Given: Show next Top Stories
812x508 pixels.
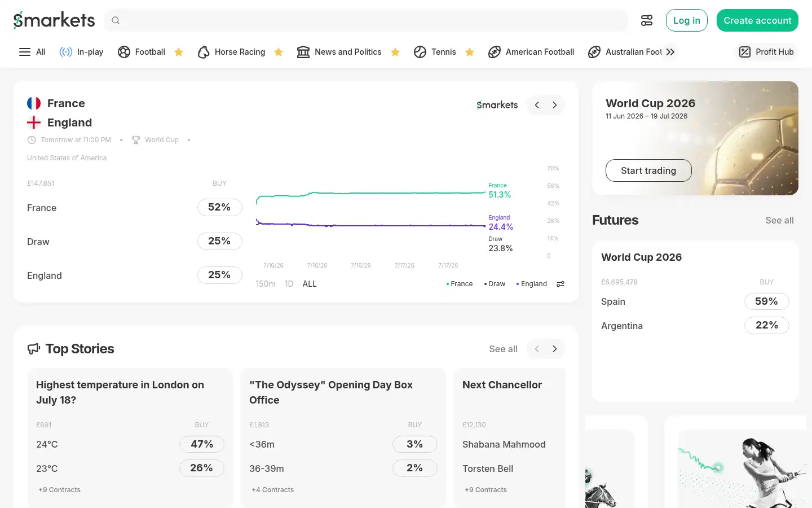Looking at the screenshot, I should (555, 349).
